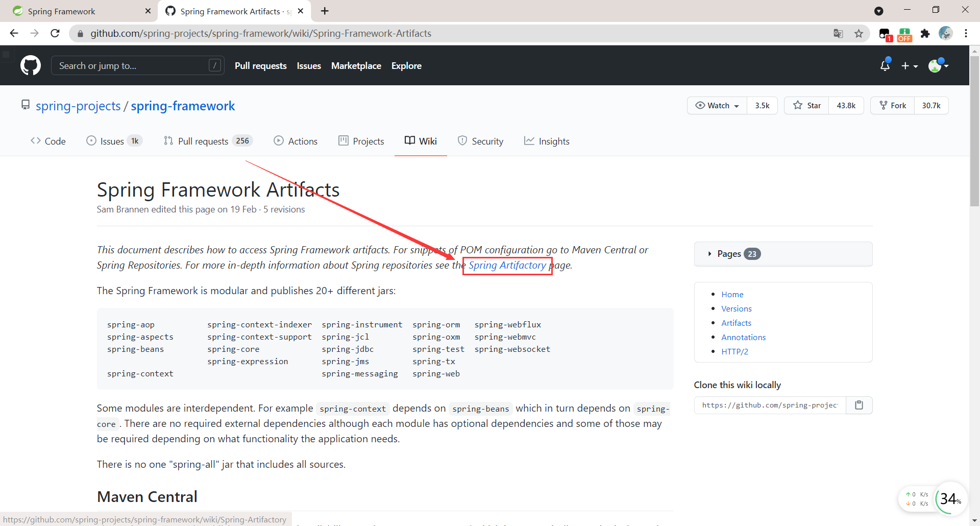This screenshot has height=526, width=980.
Task: Open the GitHub home logo
Action: 31,65
